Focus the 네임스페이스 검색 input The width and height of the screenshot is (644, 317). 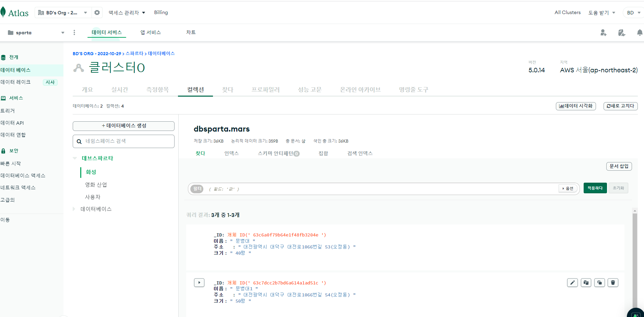(x=123, y=141)
